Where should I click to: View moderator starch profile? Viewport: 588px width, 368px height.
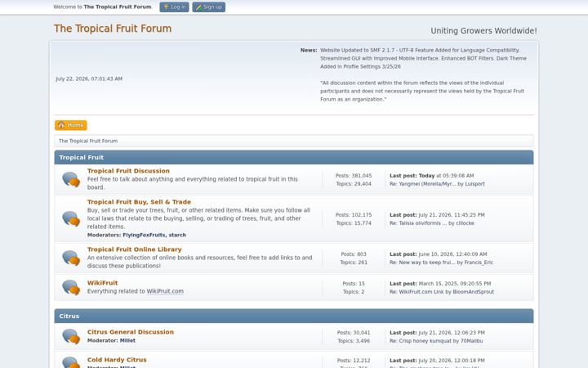click(x=177, y=235)
